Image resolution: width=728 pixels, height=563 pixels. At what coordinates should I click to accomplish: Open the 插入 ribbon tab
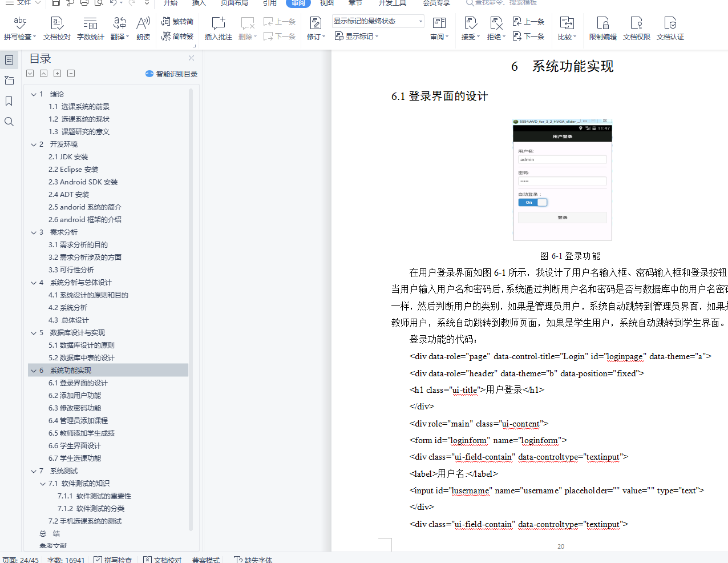coord(199,3)
